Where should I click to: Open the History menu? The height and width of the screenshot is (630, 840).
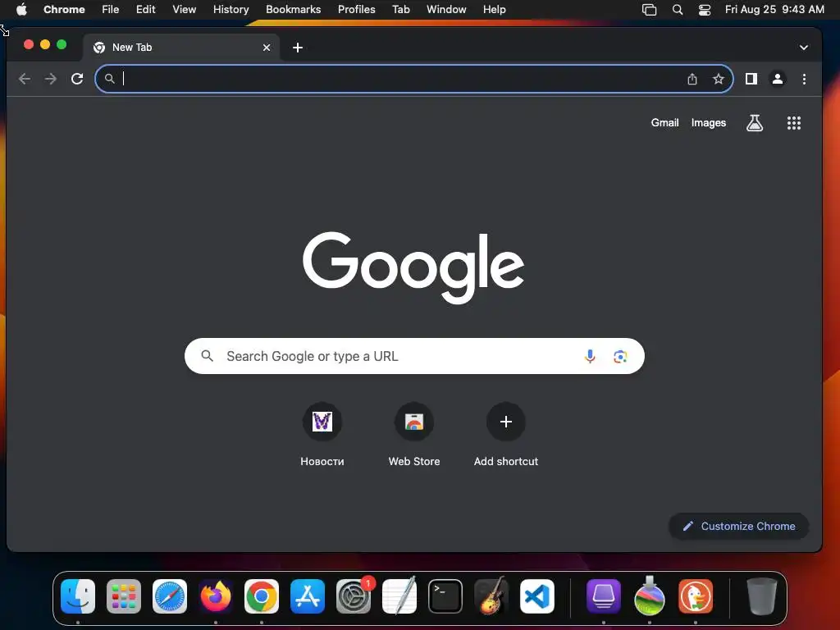click(231, 10)
